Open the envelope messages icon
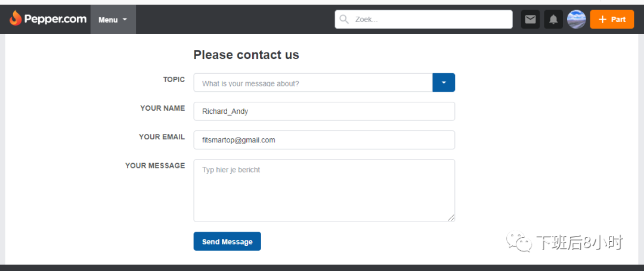Image resolution: width=644 pixels, height=271 pixels. tap(530, 20)
